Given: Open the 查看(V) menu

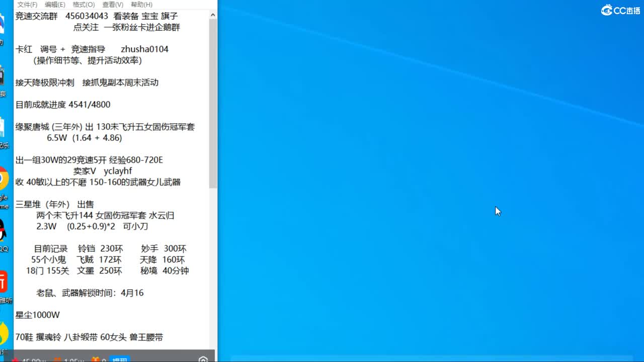Looking at the screenshot, I should coord(112,5).
